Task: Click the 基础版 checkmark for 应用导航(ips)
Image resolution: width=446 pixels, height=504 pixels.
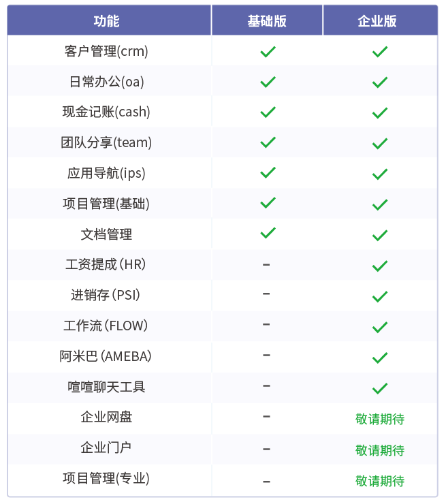Action: coord(268,172)
